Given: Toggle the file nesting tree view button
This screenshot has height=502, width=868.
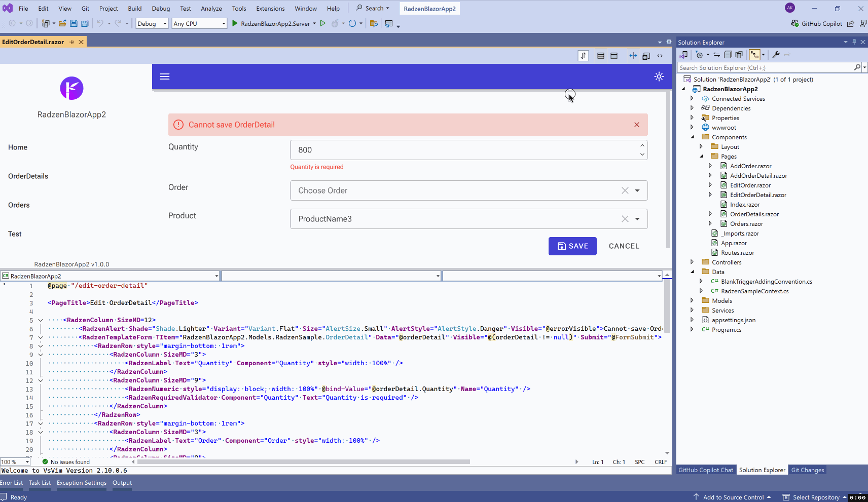Looking at the screenshot, I should pyautogui.click(x=755, y=55).
